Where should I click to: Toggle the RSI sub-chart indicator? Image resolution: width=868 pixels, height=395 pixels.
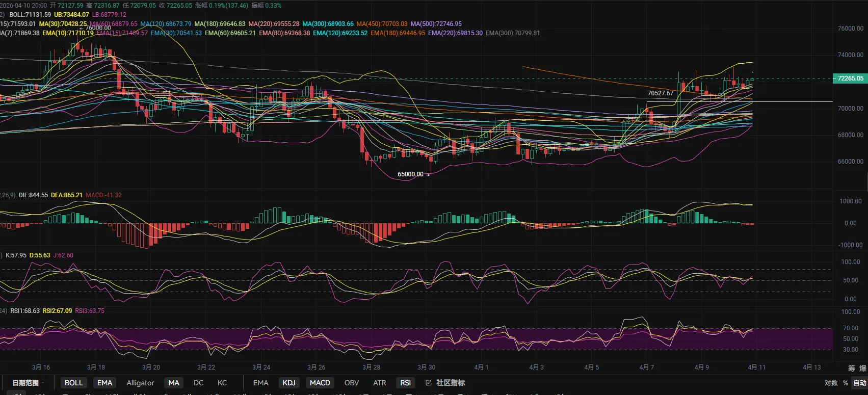406,383
